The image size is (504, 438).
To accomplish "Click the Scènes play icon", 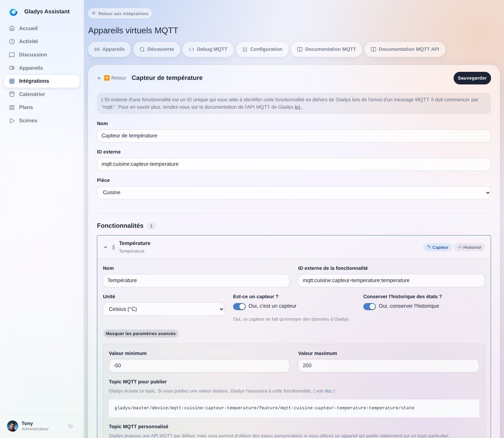I will [x=12, y=121].
